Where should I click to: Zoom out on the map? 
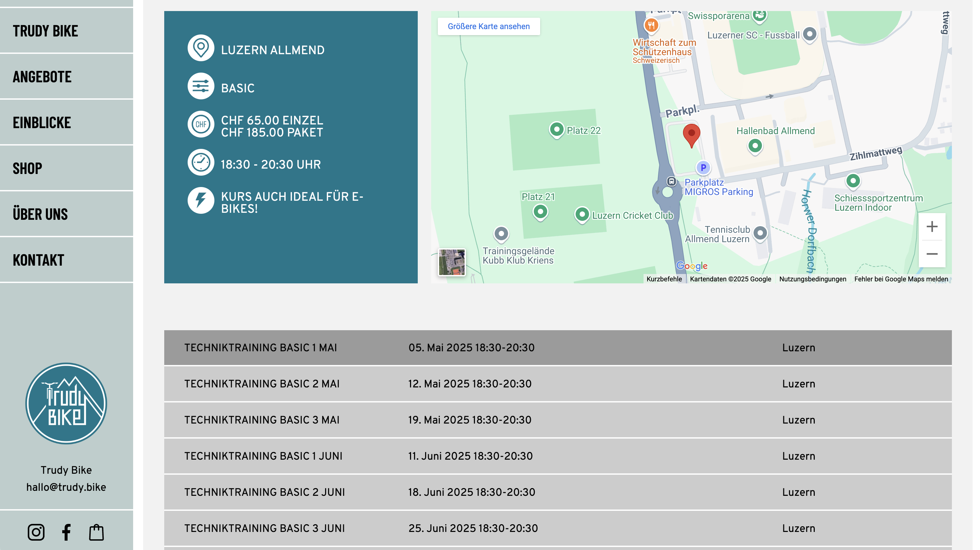pyautogui.click(x=932, y=254)
